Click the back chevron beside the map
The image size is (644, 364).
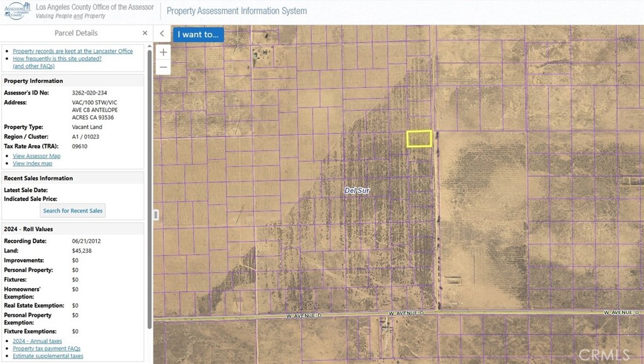[x=162, y=34]
